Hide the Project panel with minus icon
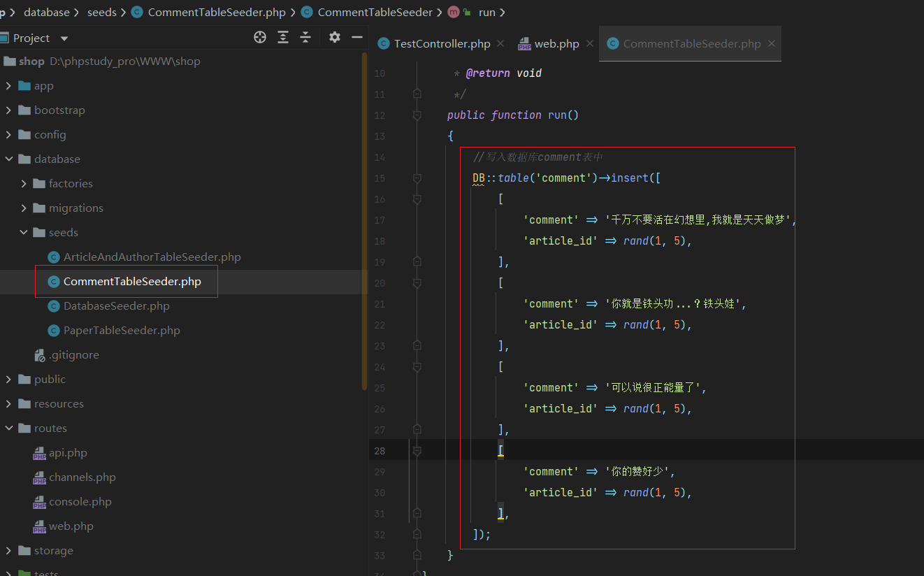The height and width of the screenshot is (576, 924). click(x=357, y=37)
